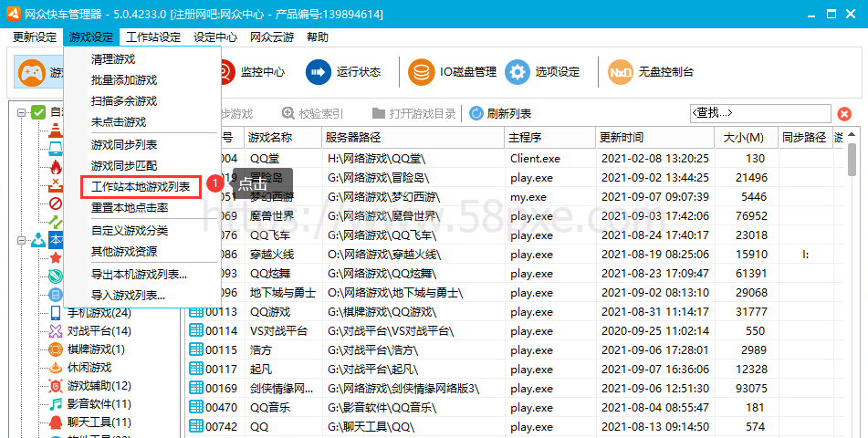868x438 pixels.
Task: Click the scrollbar up arrow
Action: [852, 134]
